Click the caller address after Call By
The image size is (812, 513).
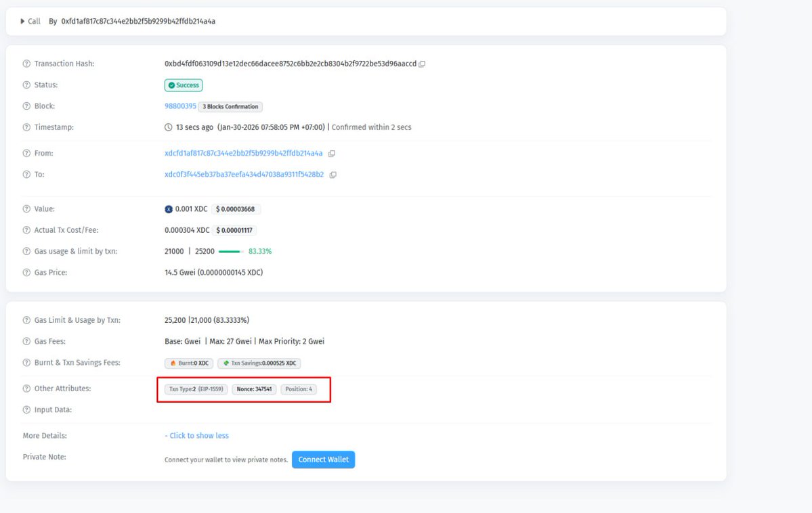[x=138, y=21]
